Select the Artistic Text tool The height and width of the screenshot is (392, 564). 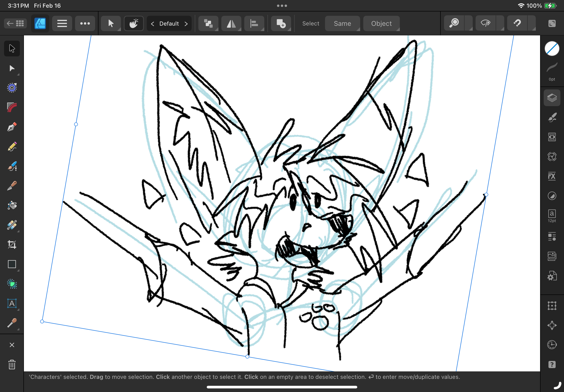click(x=12, y=304)
